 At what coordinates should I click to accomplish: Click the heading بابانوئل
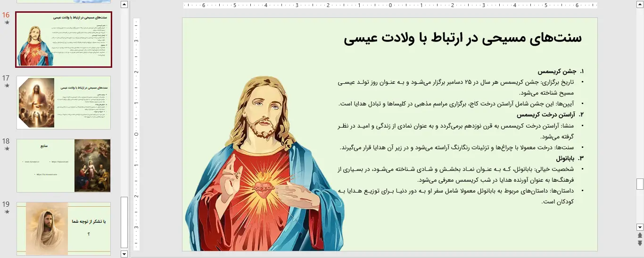[565, 158]
